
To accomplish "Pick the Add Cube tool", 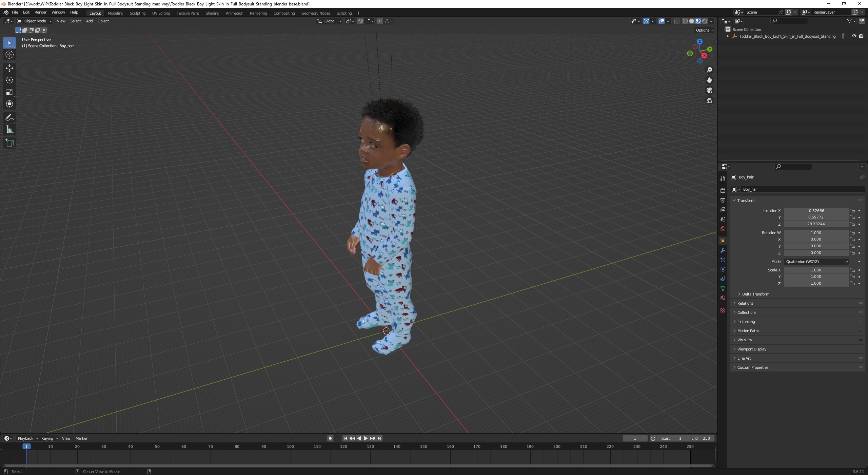I will [x=9, y=143].
